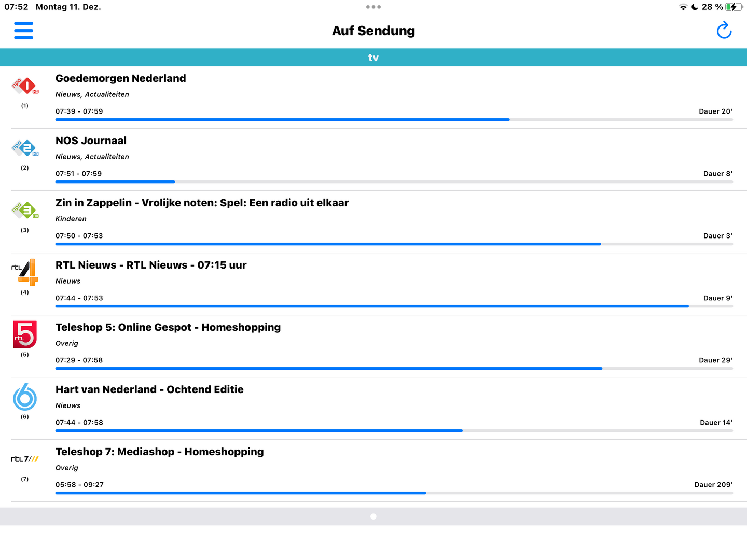Click progress bar of Teleshop 5
This screenshot has height=560, width=747.
394,369
